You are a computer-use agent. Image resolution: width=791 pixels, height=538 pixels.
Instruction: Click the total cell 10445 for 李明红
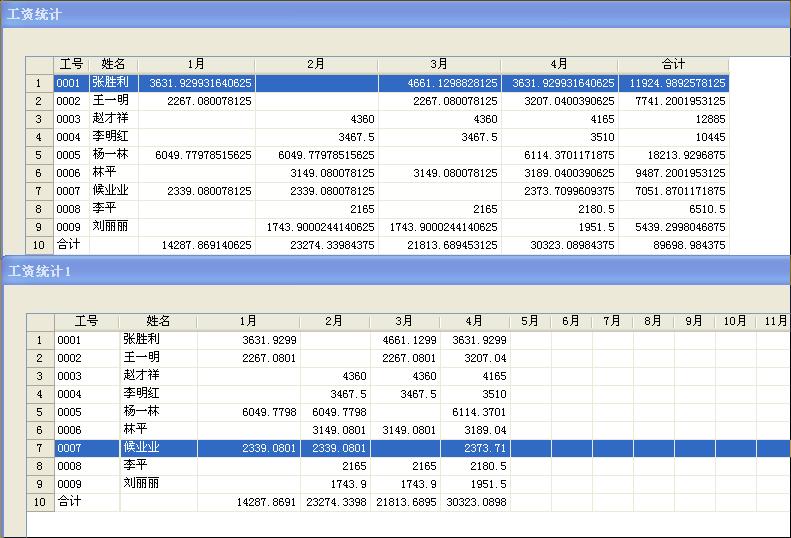(x=673, y=137)
